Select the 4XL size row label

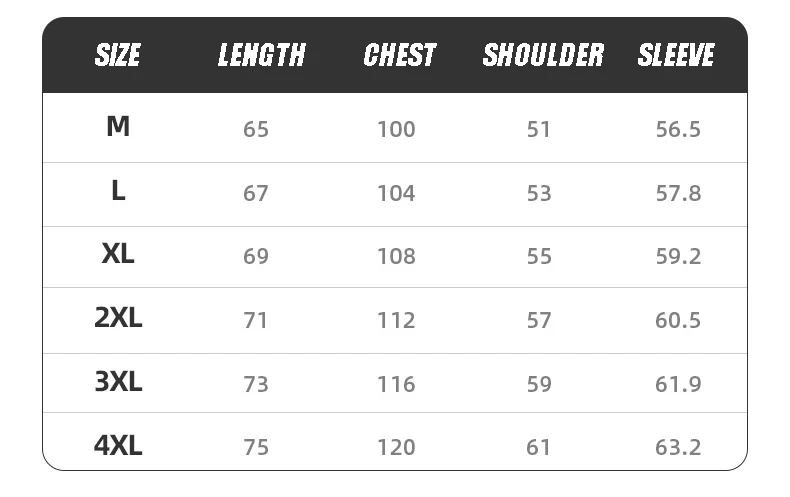coord(118,446)
